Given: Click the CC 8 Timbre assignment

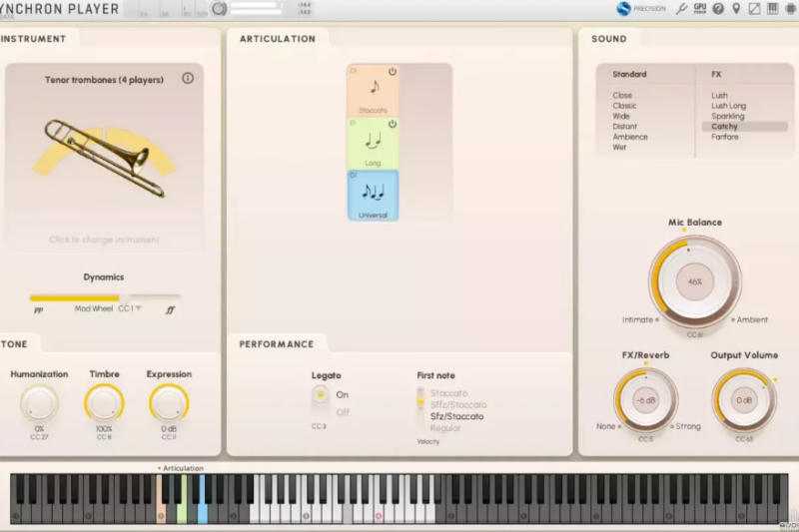Looking at the screenshot, I should pos(104,437).
